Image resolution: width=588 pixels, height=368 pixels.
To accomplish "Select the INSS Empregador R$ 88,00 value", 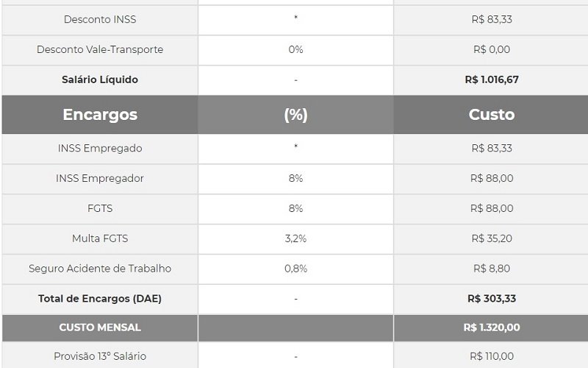I will click(x=492, y=178).
